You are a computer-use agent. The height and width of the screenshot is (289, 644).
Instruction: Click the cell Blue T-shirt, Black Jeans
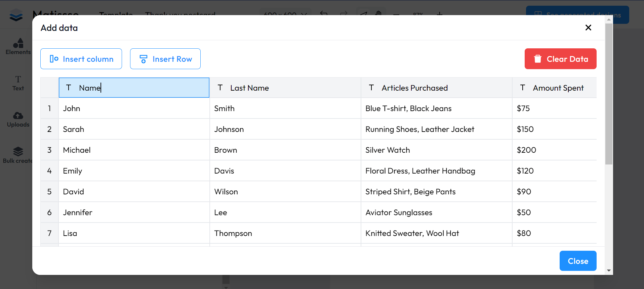coord(437,108)
